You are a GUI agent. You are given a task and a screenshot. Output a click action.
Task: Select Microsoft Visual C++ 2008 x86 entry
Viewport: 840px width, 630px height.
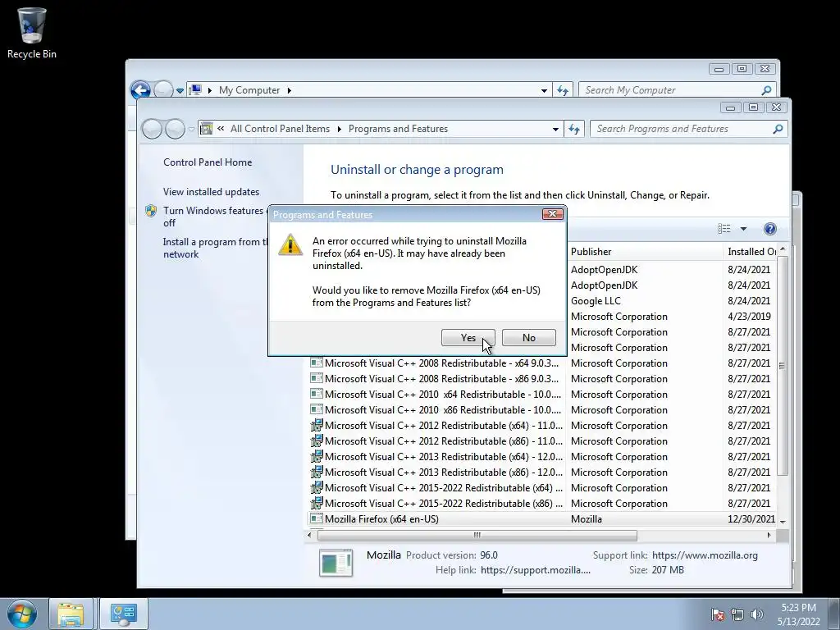[x=543, y=379]
